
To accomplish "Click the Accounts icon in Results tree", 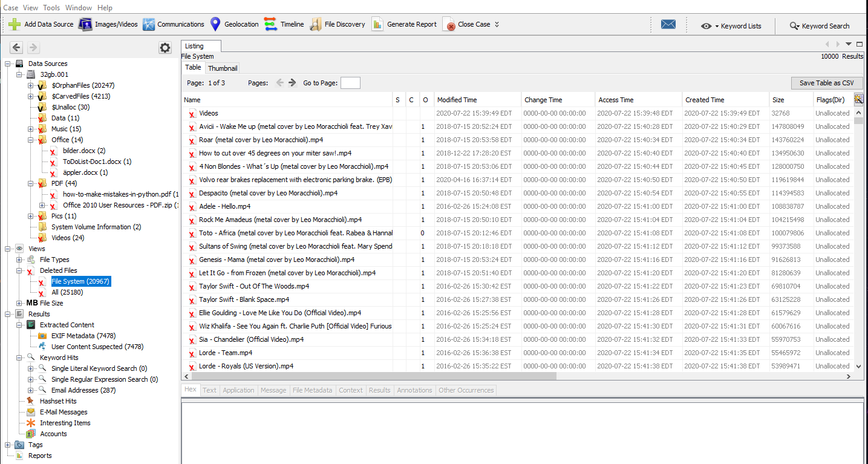I will (31, 434).
